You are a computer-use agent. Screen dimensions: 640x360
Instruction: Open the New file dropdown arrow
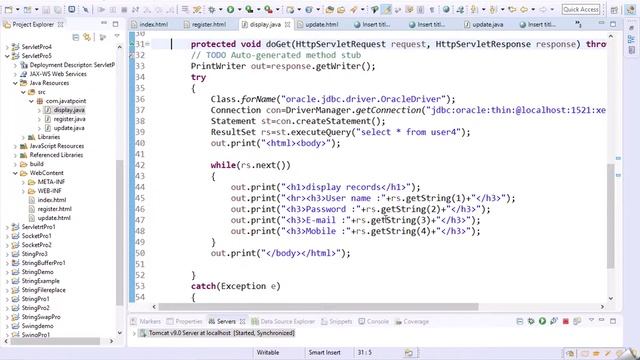click(17, 9)
